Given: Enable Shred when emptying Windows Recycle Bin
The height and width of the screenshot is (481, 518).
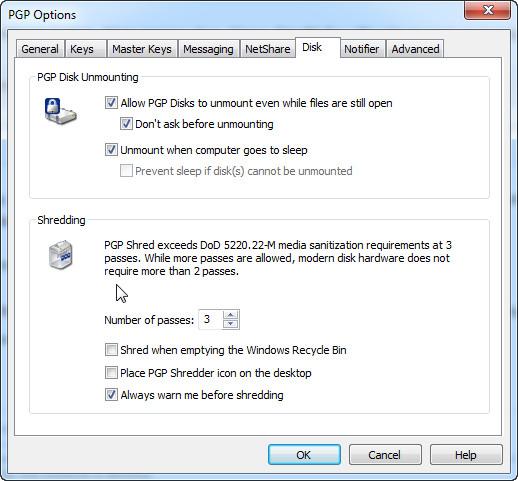Looking at the screenshot, I should (x=111, y=350).
